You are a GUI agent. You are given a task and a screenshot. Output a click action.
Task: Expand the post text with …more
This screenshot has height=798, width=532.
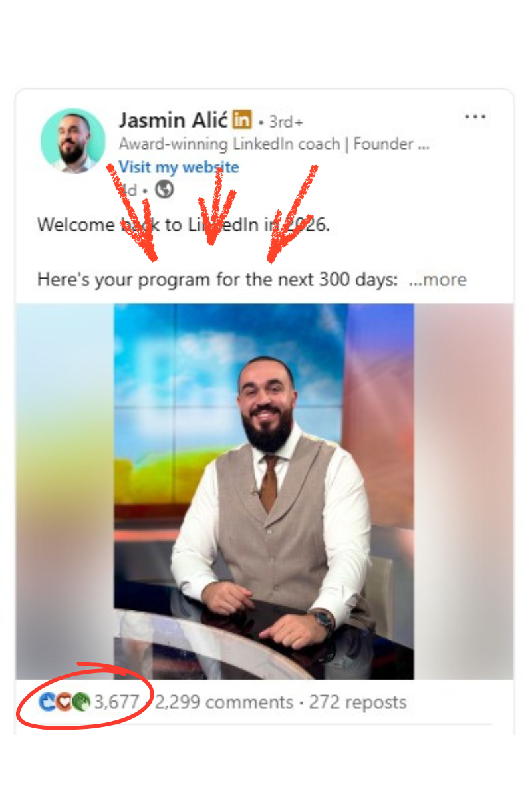coord(438,280)
